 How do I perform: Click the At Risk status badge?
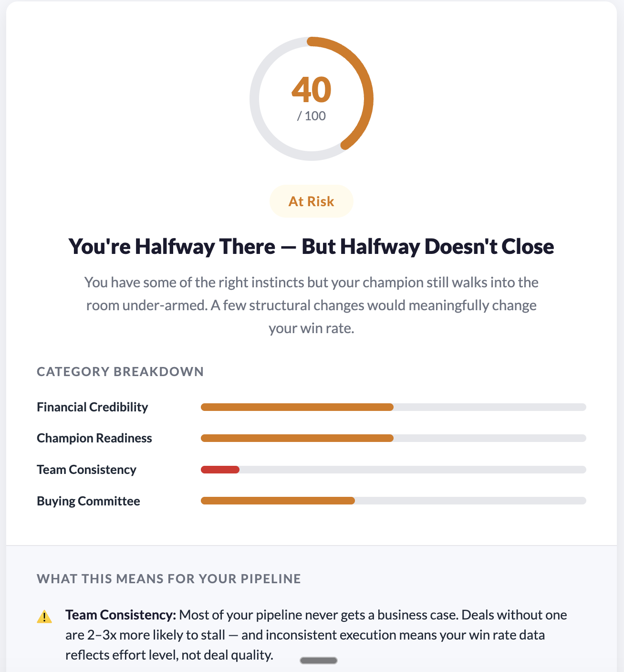312,201
